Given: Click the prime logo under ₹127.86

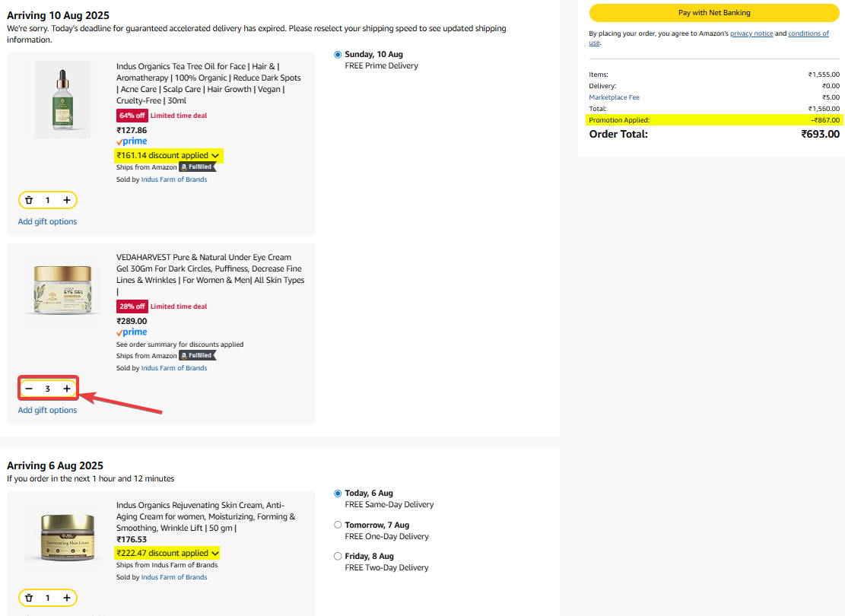Looking at the screenshot, I should [132, 141].
